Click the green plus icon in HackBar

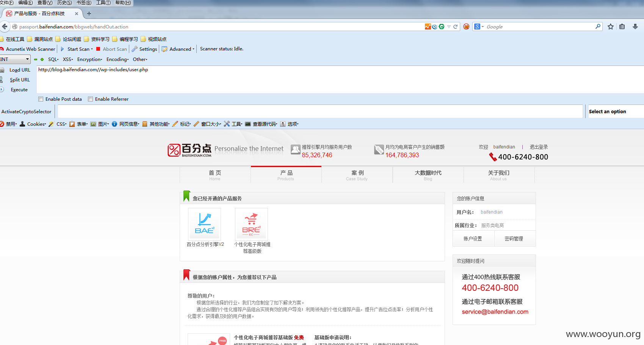click(42, 59)
